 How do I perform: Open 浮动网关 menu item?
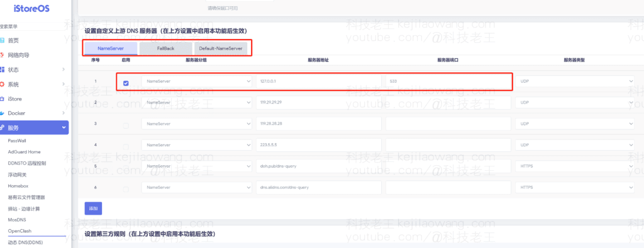(x=16, y=175)
